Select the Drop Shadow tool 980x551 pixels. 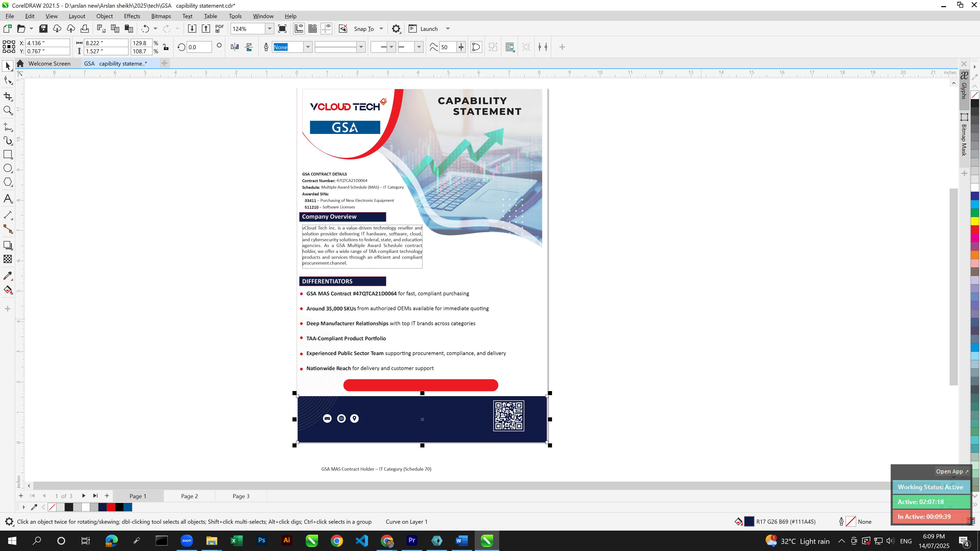click(8, 245)
